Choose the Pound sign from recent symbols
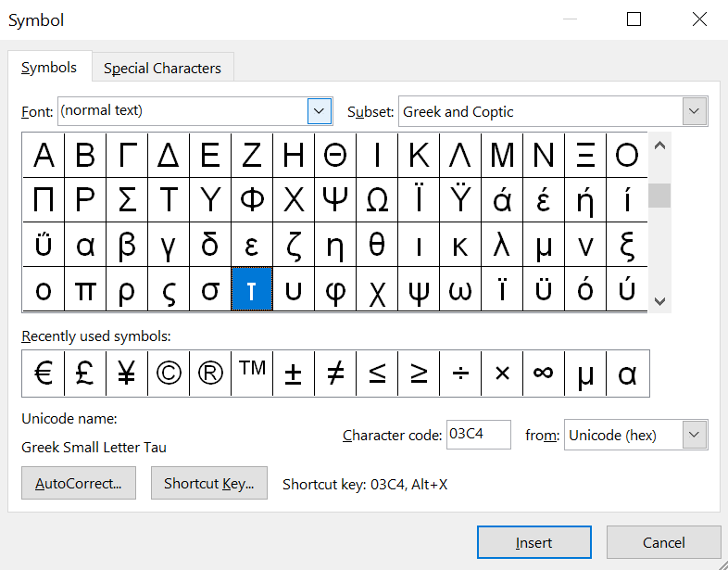The height and width of the screenshot is (570, 728). click(x=85, y=374)
